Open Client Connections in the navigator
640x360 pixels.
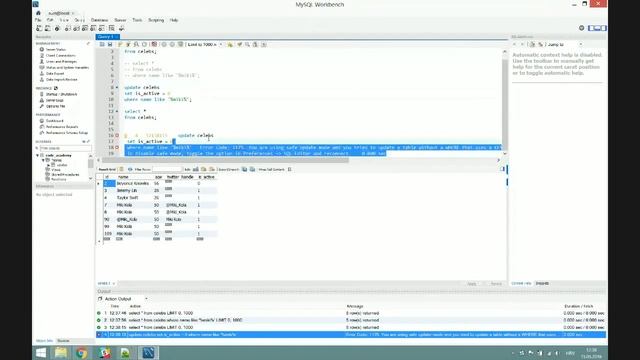[60, 56]
